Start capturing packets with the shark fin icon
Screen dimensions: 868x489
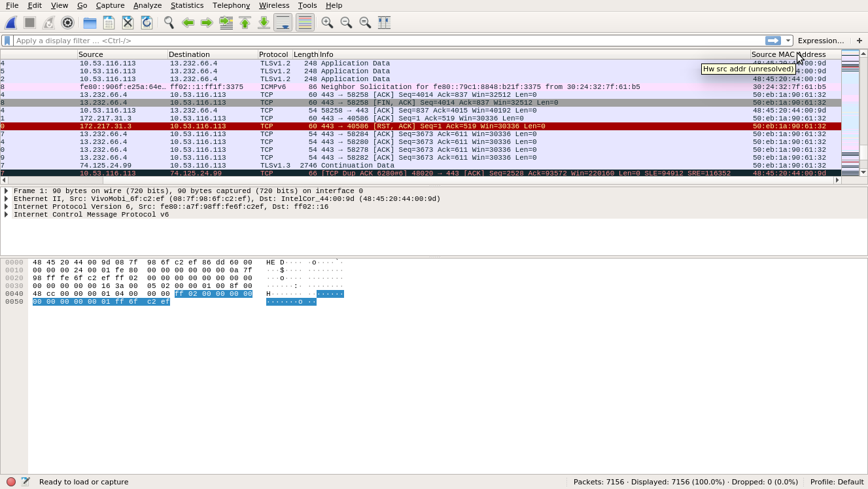click(10, 22)
